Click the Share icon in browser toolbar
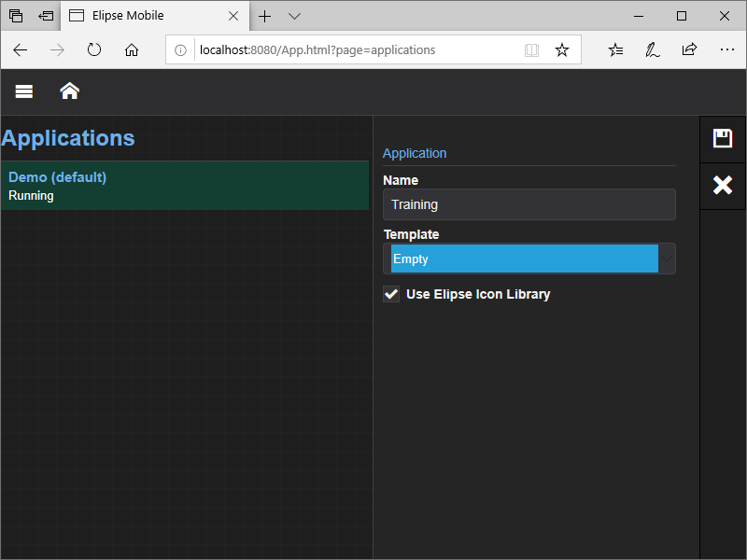This screenshot has width=747, height=560. click(x=689, y=49)
